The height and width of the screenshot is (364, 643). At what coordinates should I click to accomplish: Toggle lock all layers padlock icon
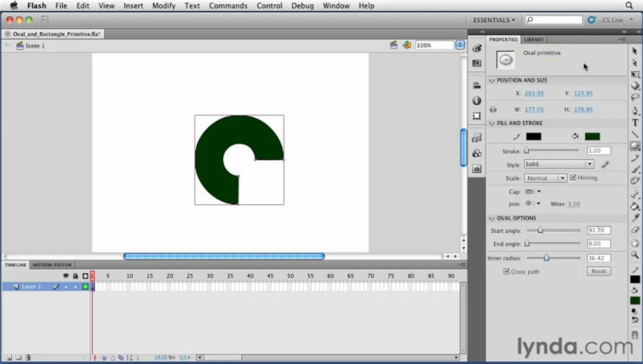(x=75, y=276)
